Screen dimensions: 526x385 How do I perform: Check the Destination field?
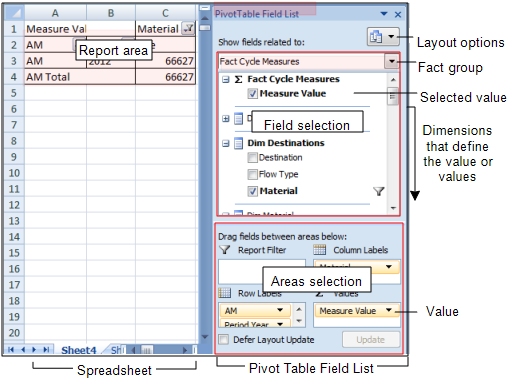click(x=252, y=158)
